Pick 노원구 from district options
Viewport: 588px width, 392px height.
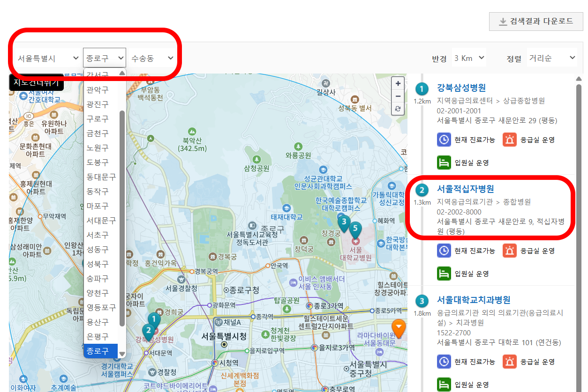(x=98, y=148)
